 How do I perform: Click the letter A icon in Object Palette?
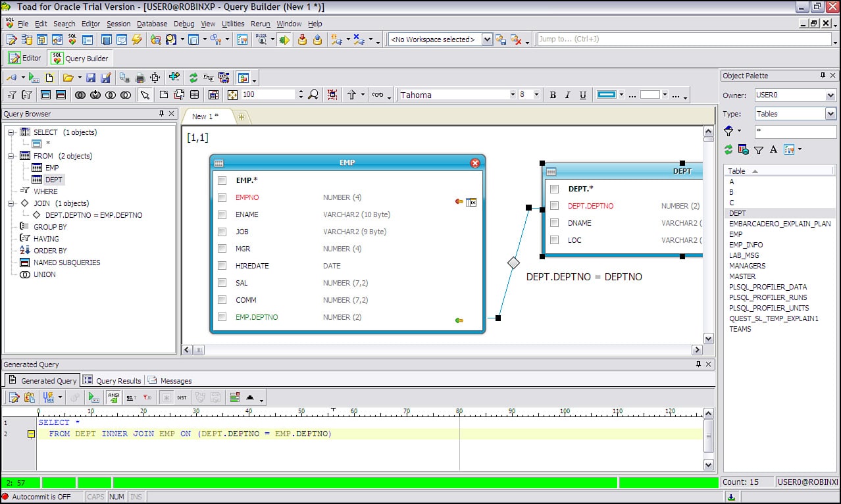point(773,149)
